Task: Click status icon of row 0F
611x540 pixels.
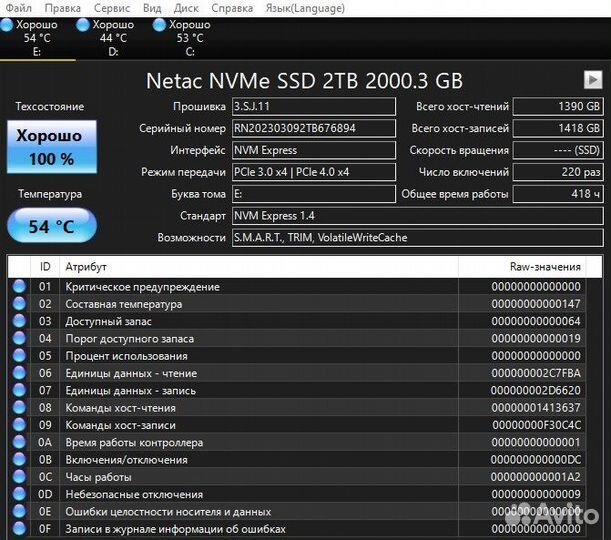Action: tap(19, 529)
